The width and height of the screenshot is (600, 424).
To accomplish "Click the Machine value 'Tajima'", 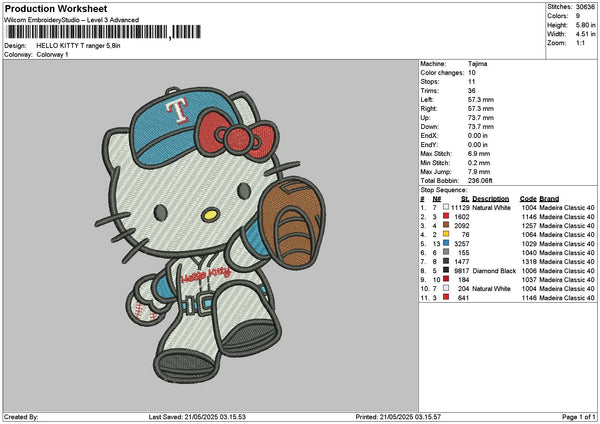I will 477,64.
